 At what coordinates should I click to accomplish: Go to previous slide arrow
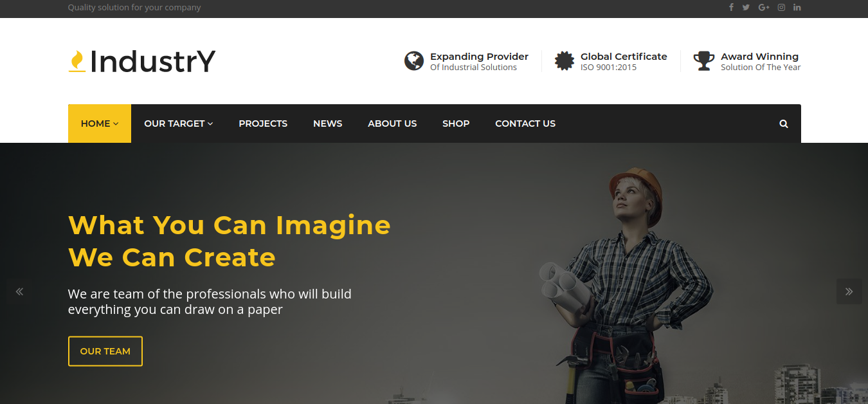pos(19,291)
